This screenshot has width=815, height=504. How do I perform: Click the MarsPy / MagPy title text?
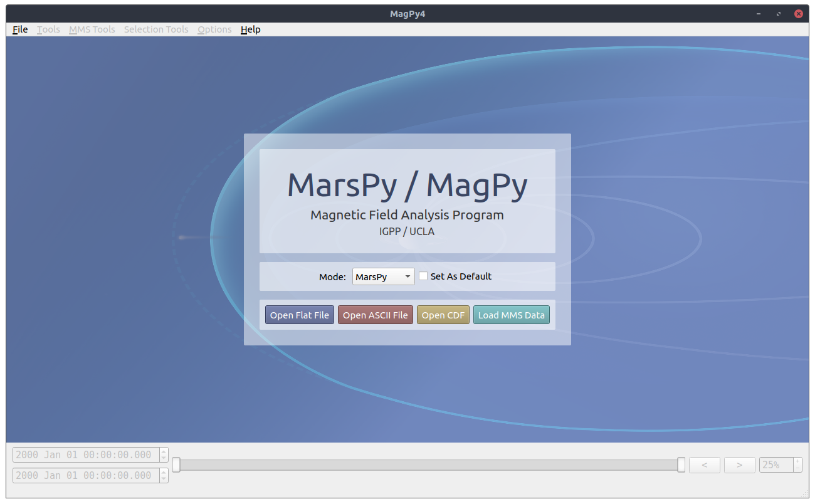click(407, 186)
